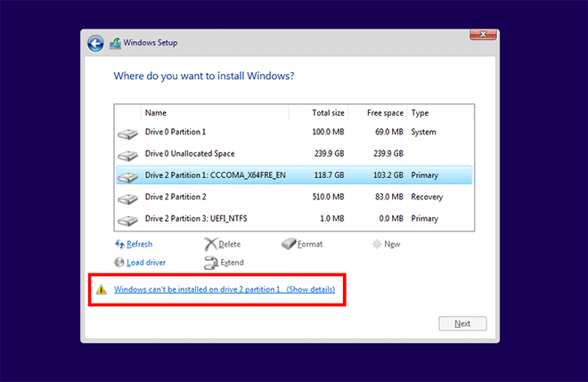Click the Delete X icon

coord(210,244)
